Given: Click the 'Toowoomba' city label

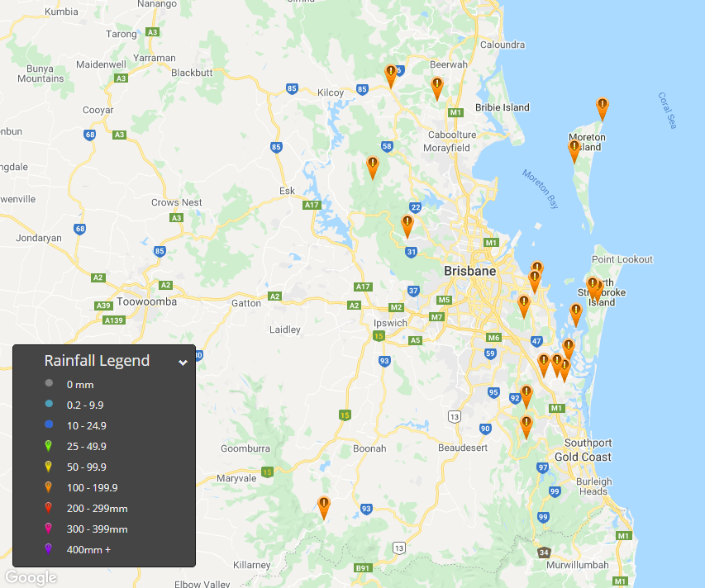Looking at the screenshot, I should (x=146, y=302).
